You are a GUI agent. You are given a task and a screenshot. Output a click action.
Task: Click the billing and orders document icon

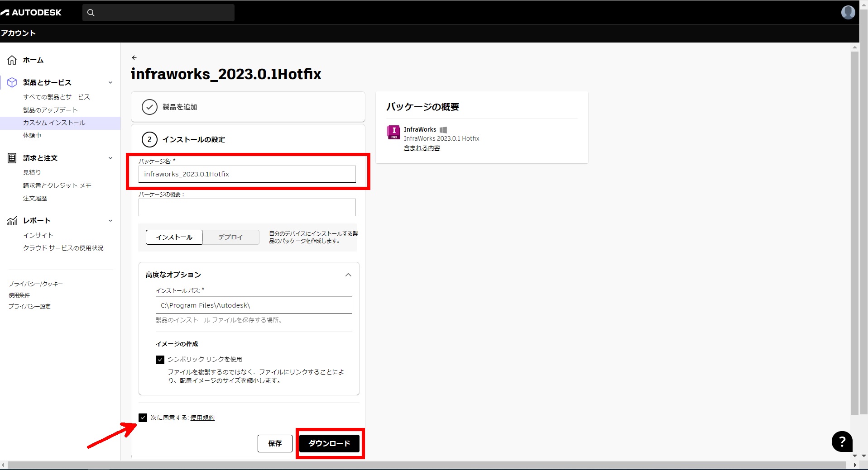[x=12, y=158]
